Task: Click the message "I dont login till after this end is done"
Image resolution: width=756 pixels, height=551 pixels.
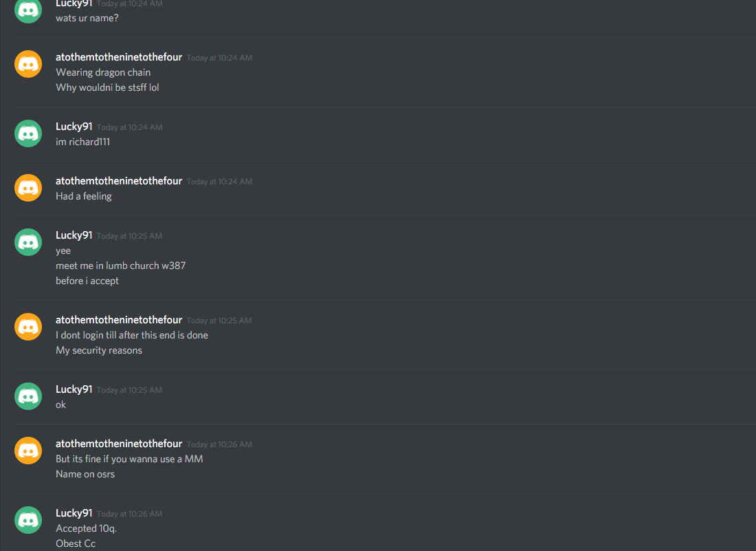Action: [x=132, y=335]
